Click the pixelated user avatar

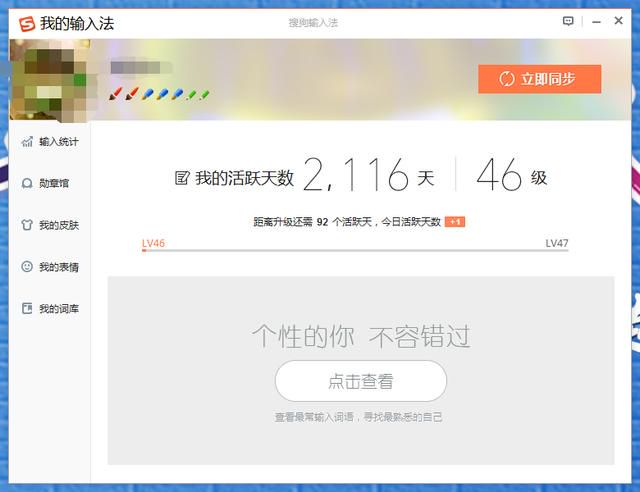click(49, 80)
